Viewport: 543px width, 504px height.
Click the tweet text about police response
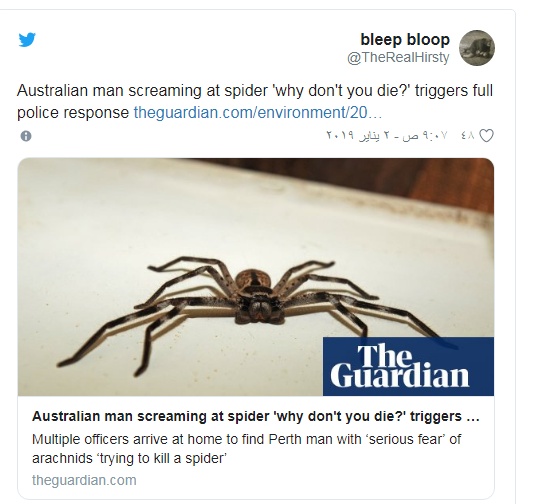[x=255, y=101]
